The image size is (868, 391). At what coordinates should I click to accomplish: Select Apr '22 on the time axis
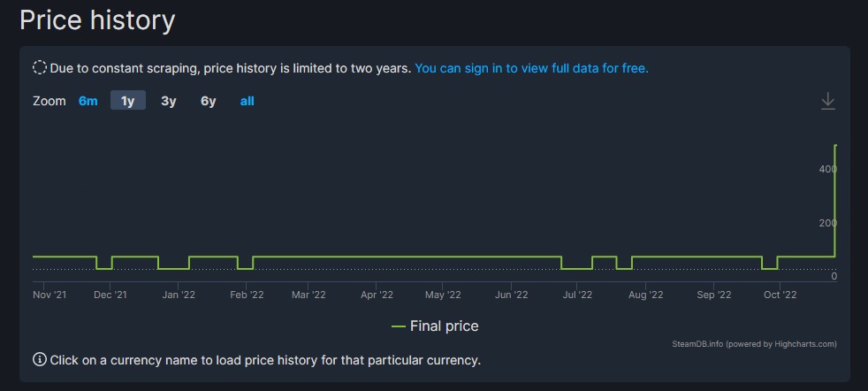click(x=377, y=295)
